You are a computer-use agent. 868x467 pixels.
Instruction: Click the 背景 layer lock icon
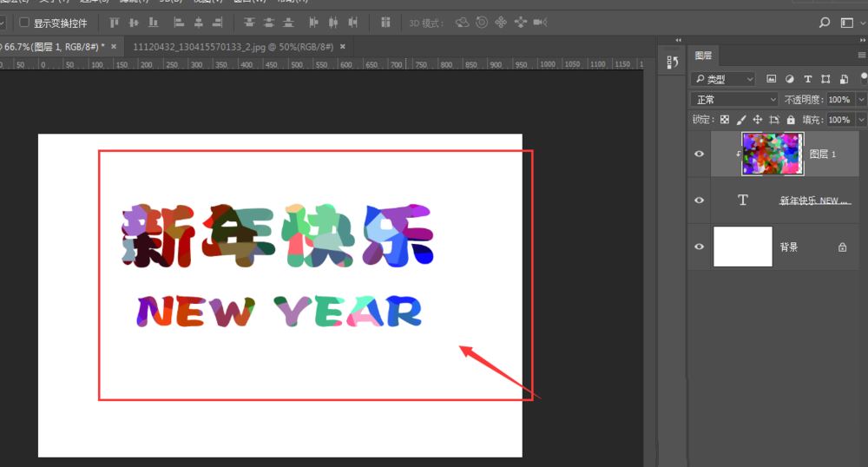point(843,247)
